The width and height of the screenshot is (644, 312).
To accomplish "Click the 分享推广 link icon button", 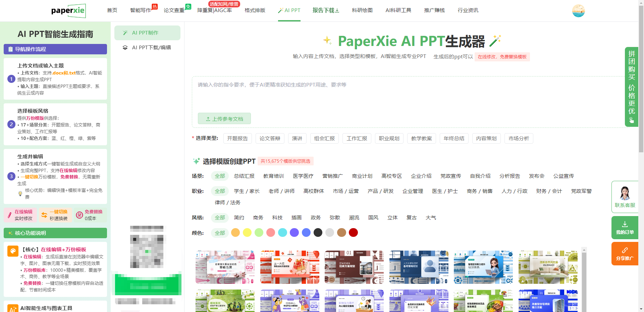I will [625, 254].
